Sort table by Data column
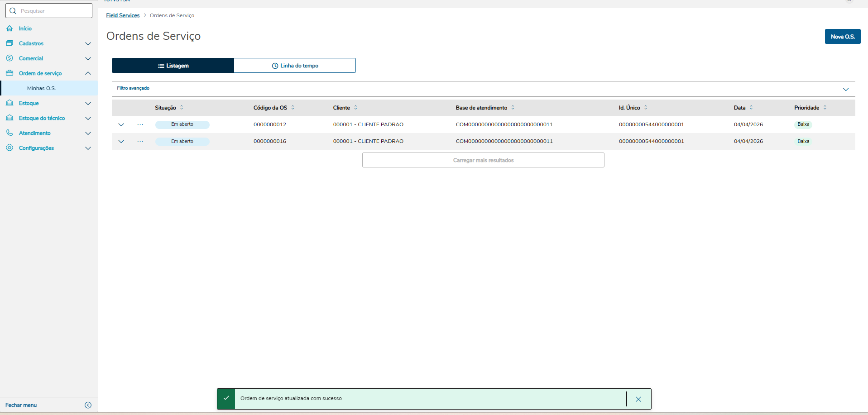 (751, 108)
